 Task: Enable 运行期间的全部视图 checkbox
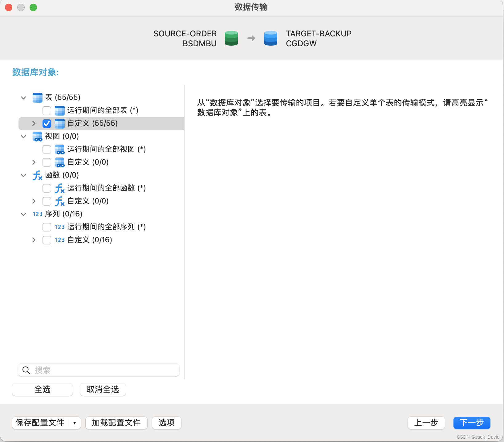[47, 149]
